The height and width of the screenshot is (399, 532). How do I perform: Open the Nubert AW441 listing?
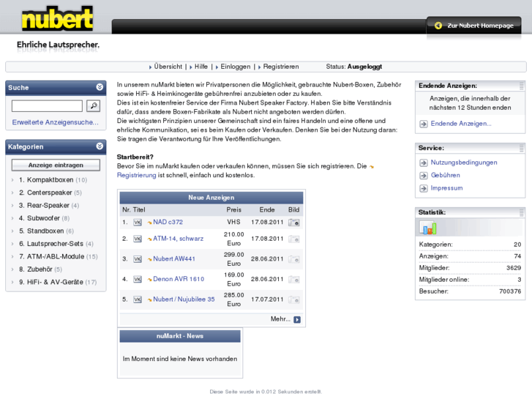click(174, 258)
